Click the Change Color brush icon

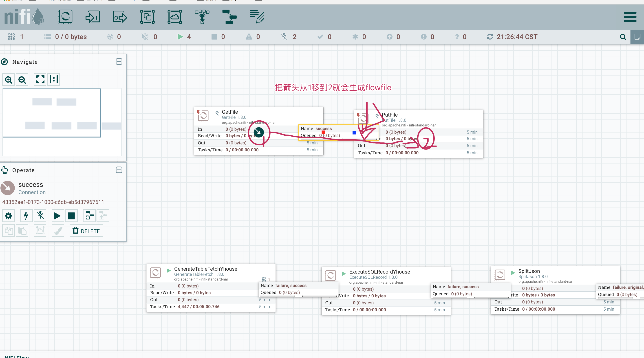(58, 230)
